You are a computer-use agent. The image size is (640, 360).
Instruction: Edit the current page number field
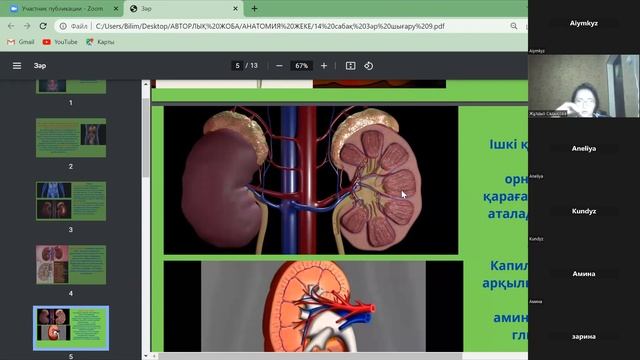237,66
